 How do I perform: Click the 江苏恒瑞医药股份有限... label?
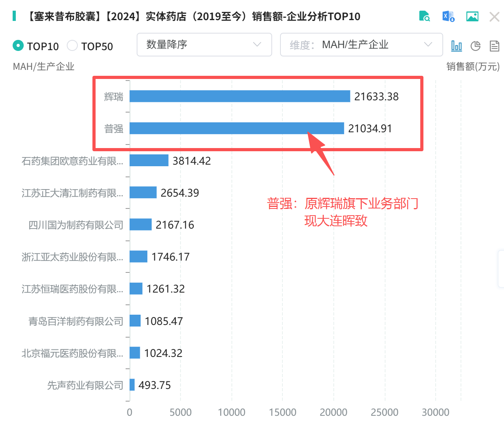point(72,289)
